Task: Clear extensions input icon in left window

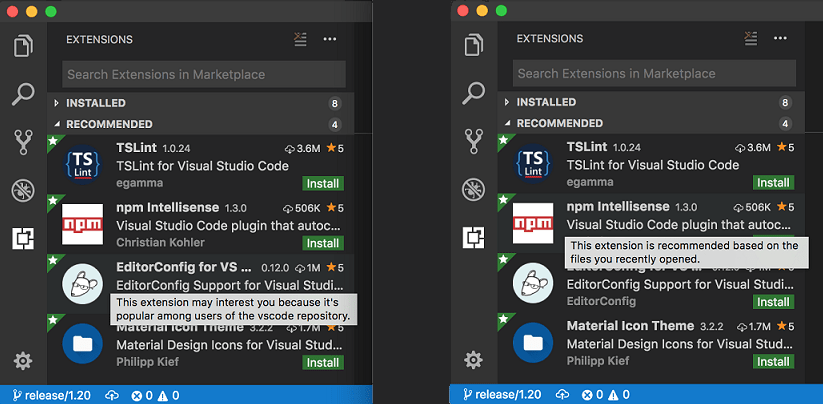Action: click(300, 39)
